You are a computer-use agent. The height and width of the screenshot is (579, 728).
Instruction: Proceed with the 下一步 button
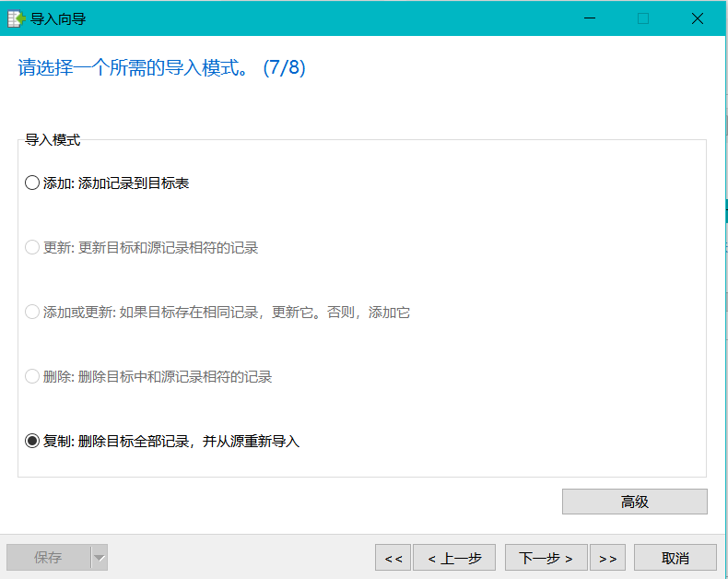[x=546, y=558]
